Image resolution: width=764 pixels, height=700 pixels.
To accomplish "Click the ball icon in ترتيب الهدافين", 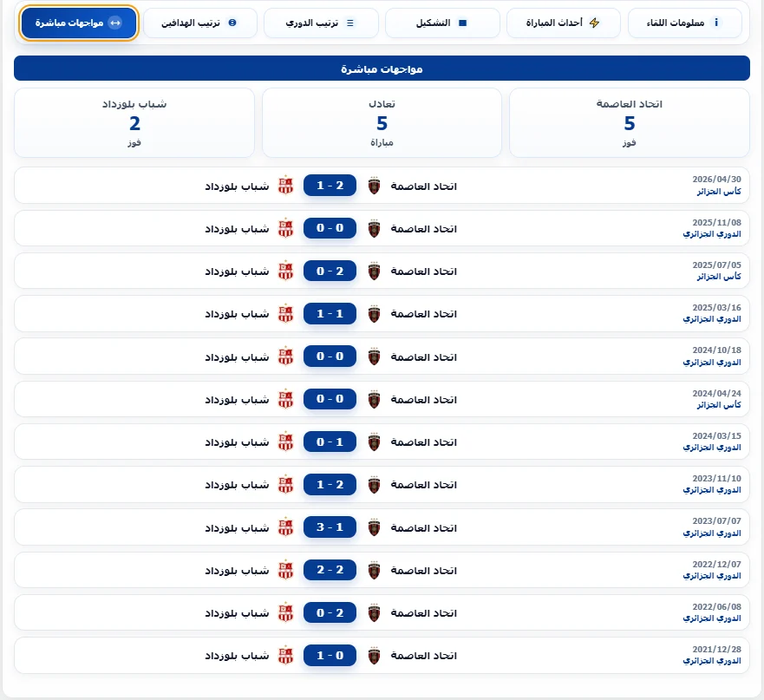I will tap(232, 23).
